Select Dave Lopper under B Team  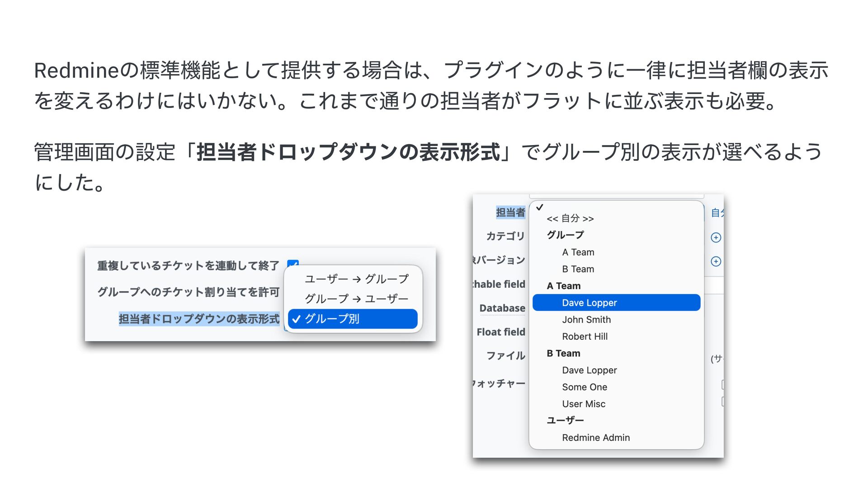[590, 371]
